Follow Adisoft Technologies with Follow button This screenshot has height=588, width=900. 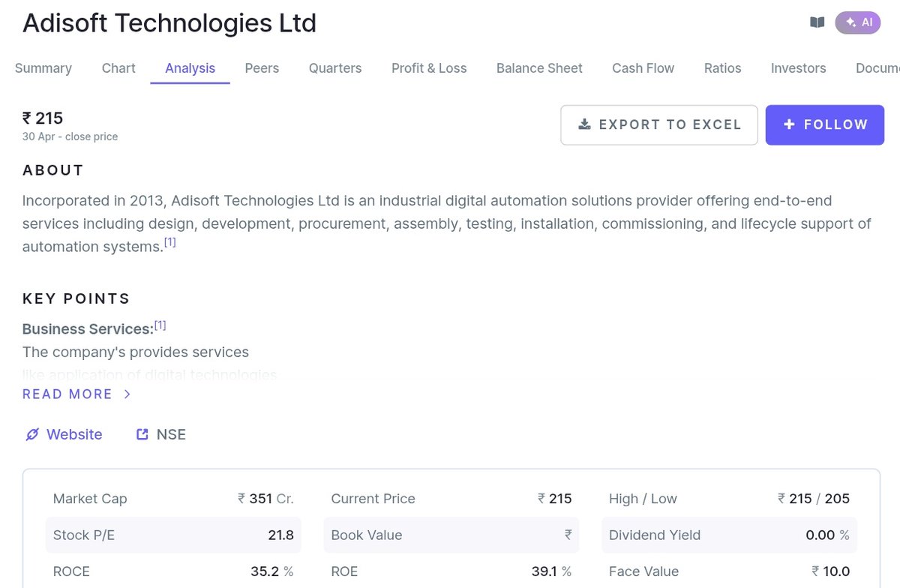[825, 124]
